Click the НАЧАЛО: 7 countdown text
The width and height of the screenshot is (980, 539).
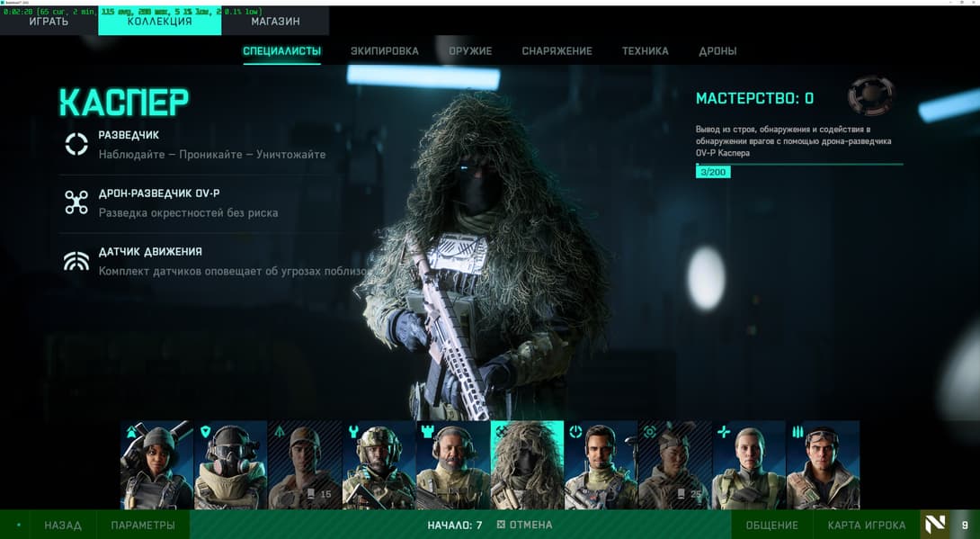(x=454, y=526)
